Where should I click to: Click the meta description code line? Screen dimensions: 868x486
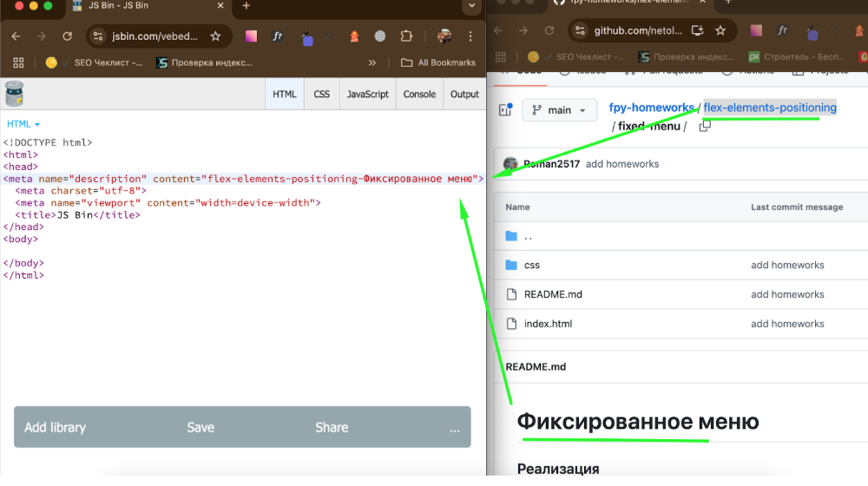[x=243, y=179]
